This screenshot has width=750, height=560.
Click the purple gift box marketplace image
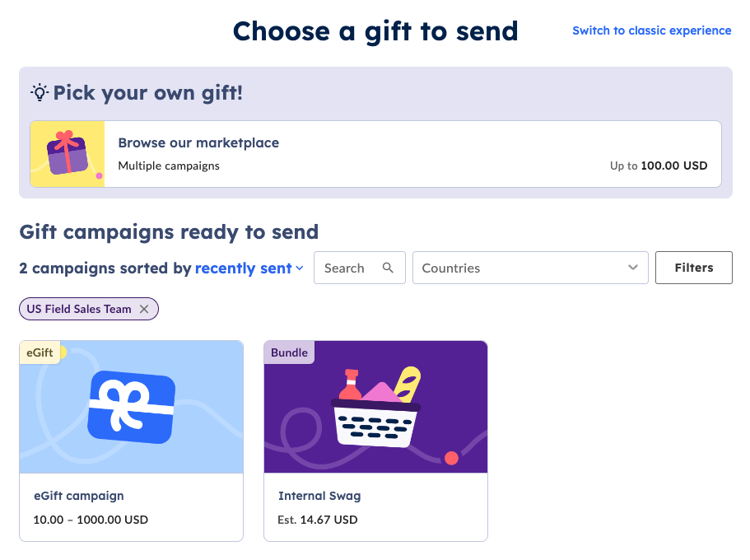[68, 154]
